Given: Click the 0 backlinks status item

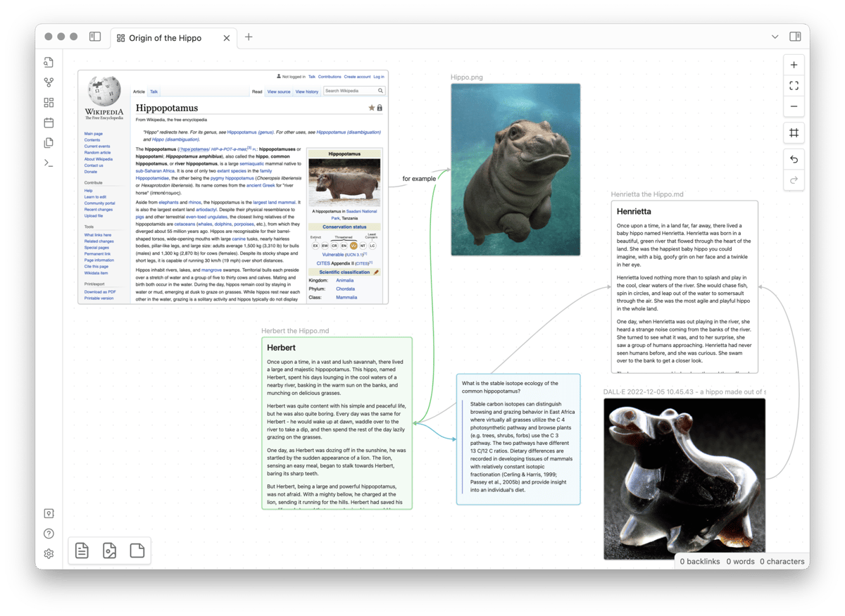Looking at the screenshot, I should click(x=700, y=561).
